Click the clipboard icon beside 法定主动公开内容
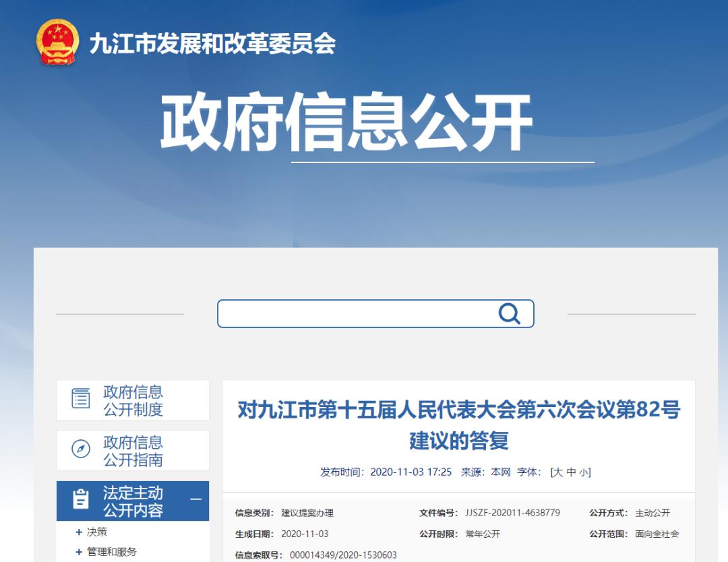This screenshot has width=728, height=562. coord(81,499)
